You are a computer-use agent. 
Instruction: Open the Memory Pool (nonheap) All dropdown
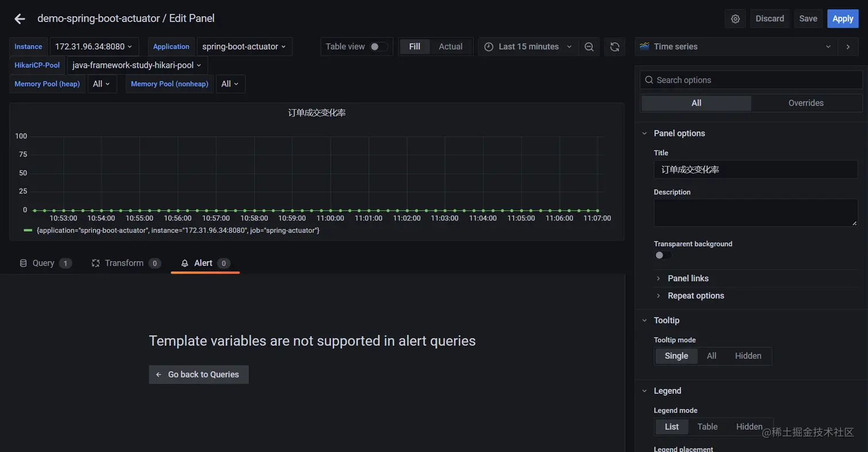click(x=231, y=84)
